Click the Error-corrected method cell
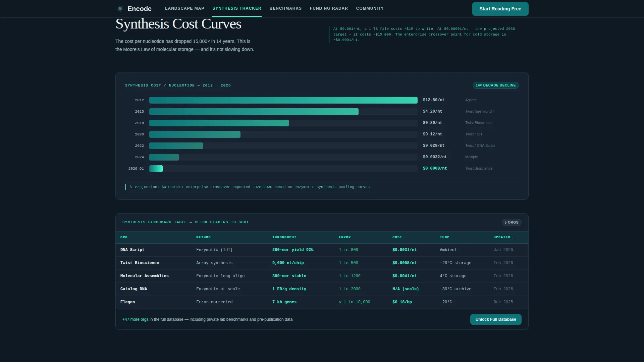Image resolution: width=644 pixels, height=362 pixels. click(x=214, y=302)
